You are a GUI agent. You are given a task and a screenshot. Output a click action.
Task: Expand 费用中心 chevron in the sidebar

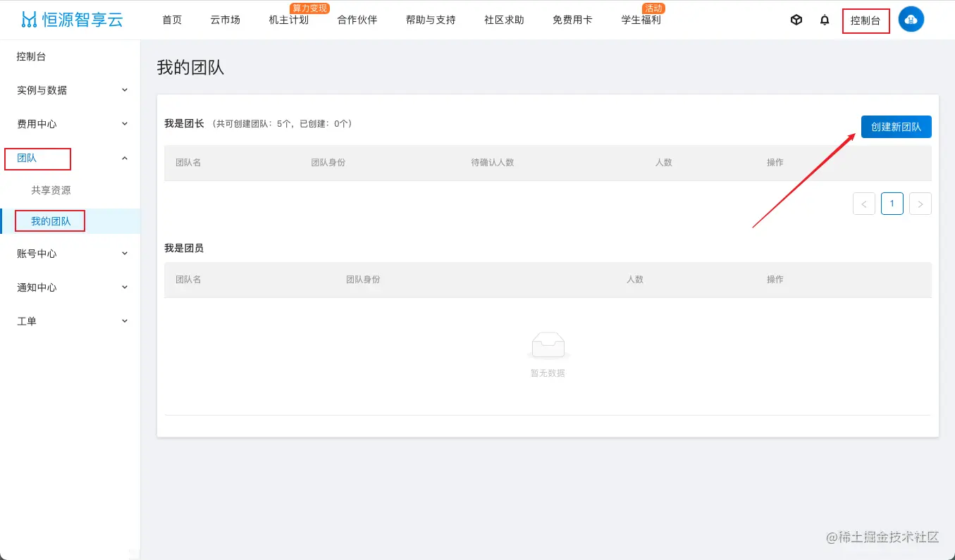[x=125, y=124]
